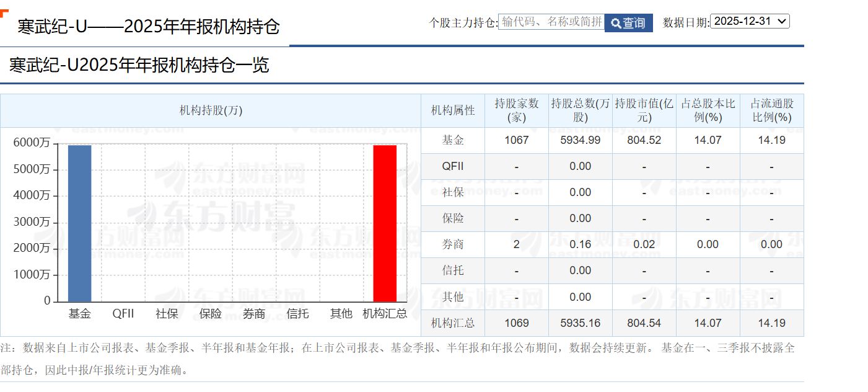The width and height of the screenshot is (868, 392).
Task: Click the 券商 shareholding value 0.16
Action: [x=581, y=244]
